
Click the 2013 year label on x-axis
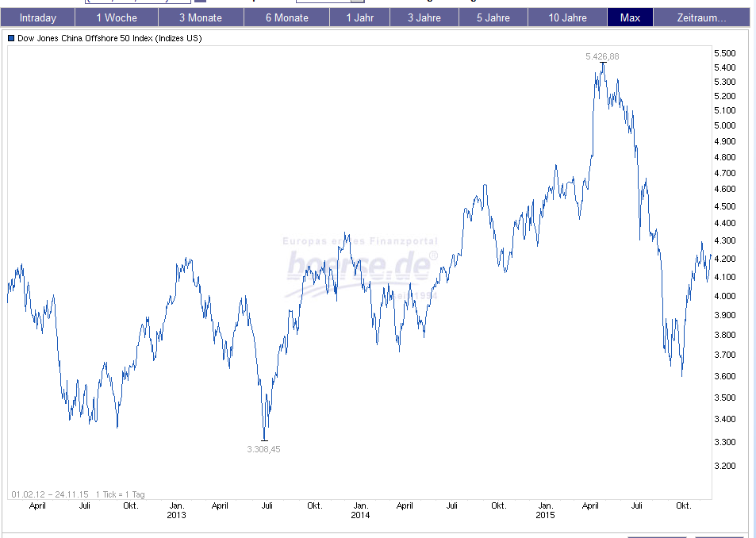point(176,515)
